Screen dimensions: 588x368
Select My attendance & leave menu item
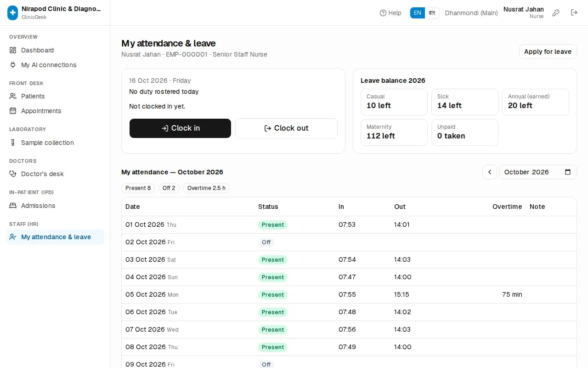pos(55,237)
